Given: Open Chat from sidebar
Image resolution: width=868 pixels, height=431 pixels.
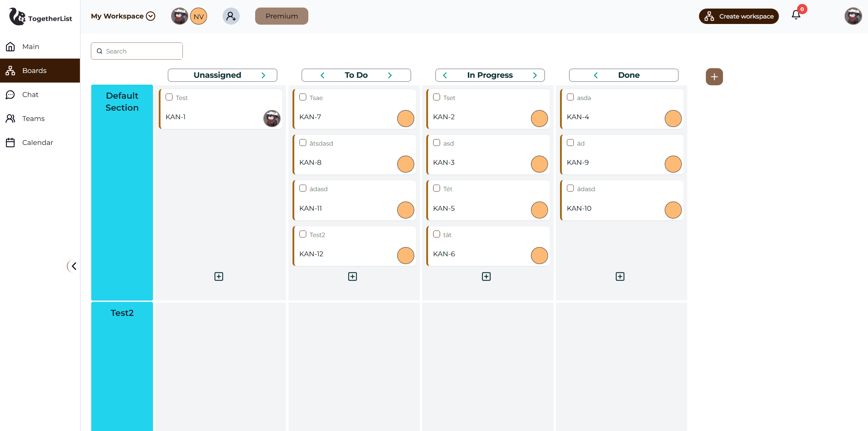Looking at the screenshot, I should click(30, 95).
